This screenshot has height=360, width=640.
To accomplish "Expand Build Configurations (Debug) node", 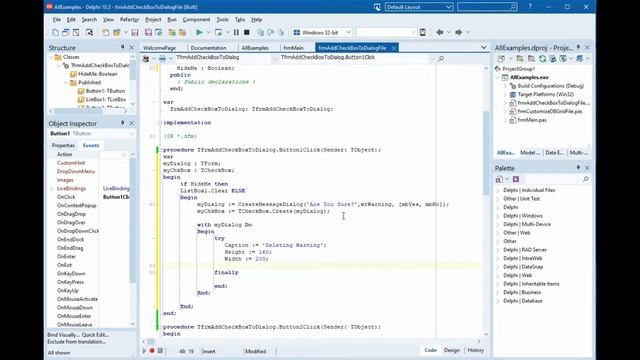I will (505, 86).
